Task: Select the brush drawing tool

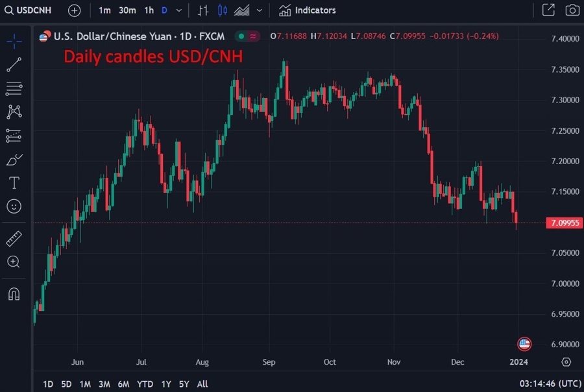Action: (x=14, y=160)
